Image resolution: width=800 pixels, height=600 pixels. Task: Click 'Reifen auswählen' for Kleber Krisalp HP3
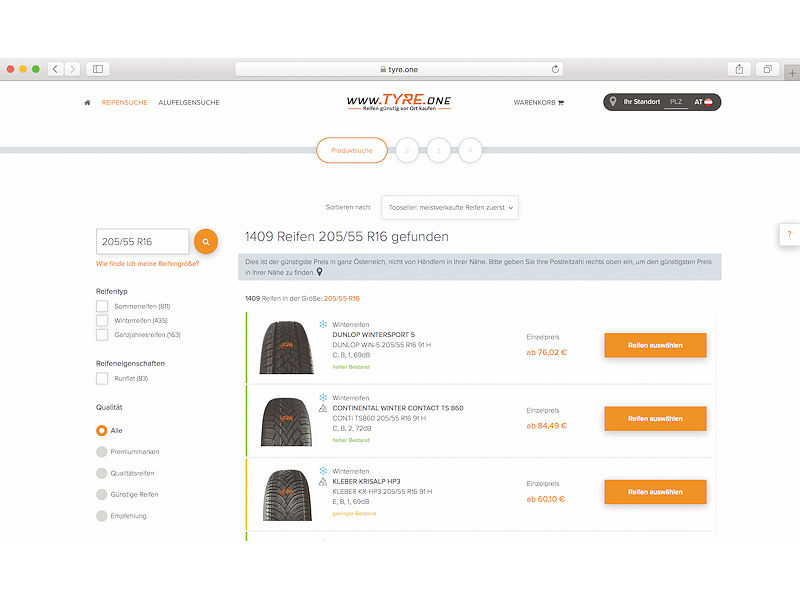(655, 492)
